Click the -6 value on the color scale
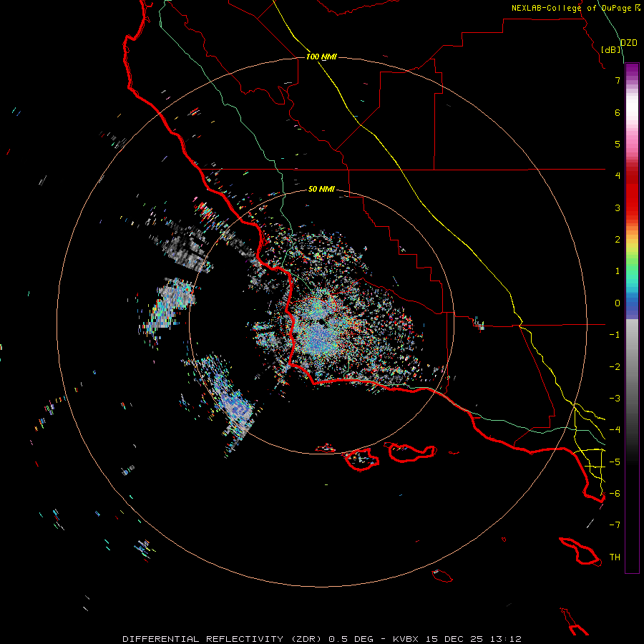 (615, 494)
